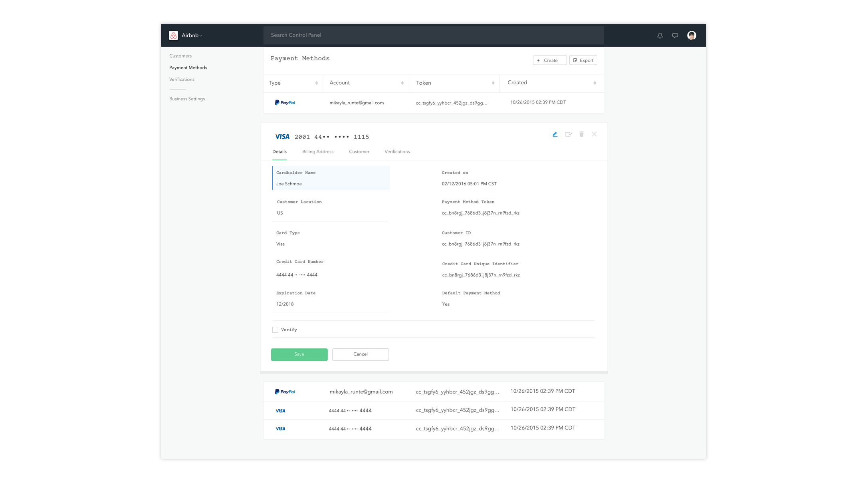This screenshot has height=489, width=868.
Task: Click the trash delete icon
Action: 581,134
